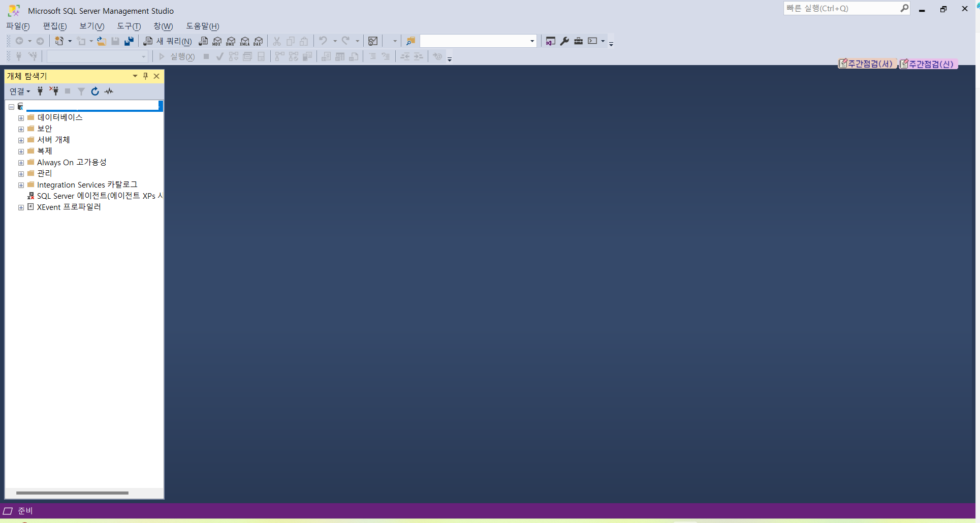Click the Object Explorer horizontal scrollbar
The image size is (980, 523).
point(72,493)
